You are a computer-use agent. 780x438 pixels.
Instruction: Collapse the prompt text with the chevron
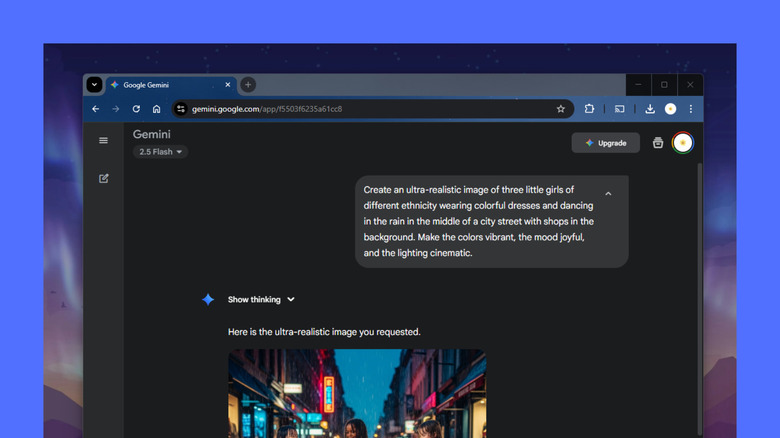click(x=608, y=194)
